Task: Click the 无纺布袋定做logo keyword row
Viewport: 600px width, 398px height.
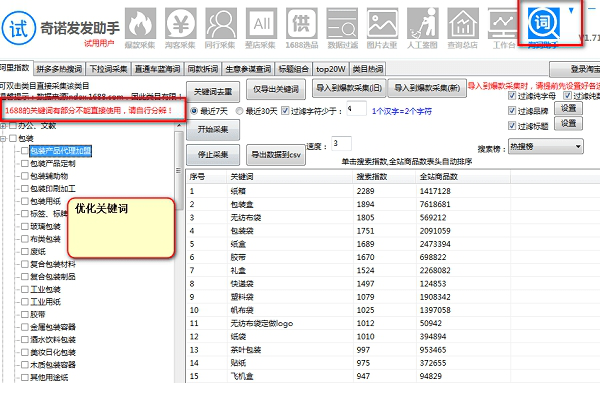Action: click(393, 323)
